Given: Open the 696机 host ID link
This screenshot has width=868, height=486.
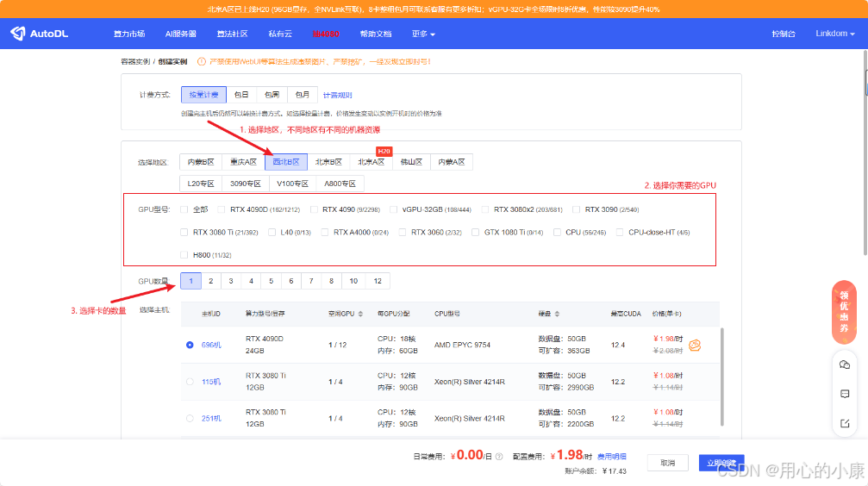Looking at the screenshot, I should [211, 345].
